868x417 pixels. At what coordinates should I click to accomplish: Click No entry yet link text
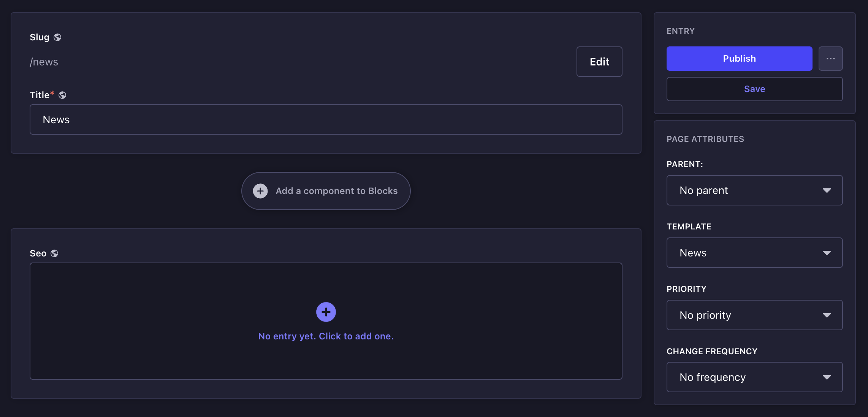[326, 336]
